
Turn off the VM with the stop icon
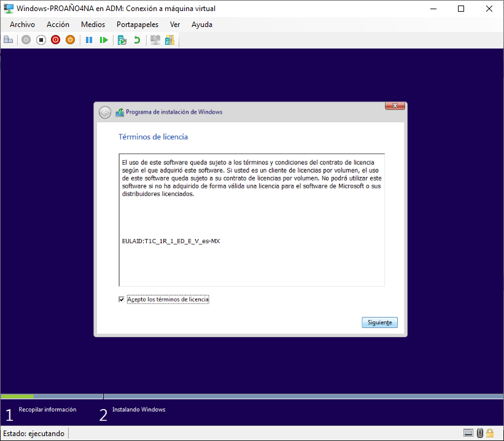pyautogui.click(x=41, y=40)
